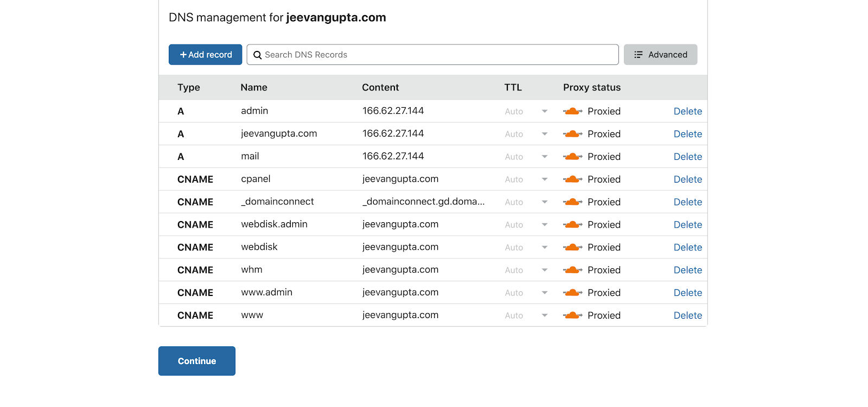Click content jeevangupta.com in cpanel row

[400, 179]
